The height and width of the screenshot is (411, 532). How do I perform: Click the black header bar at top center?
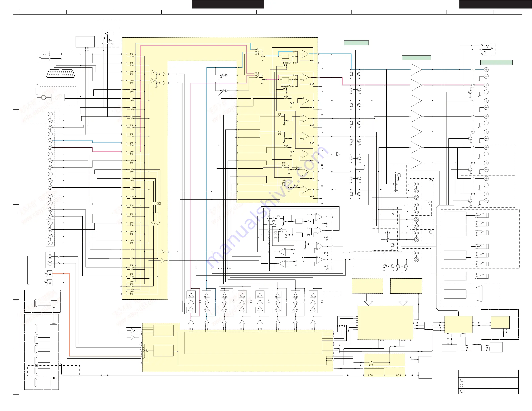(x=228, y=4)
